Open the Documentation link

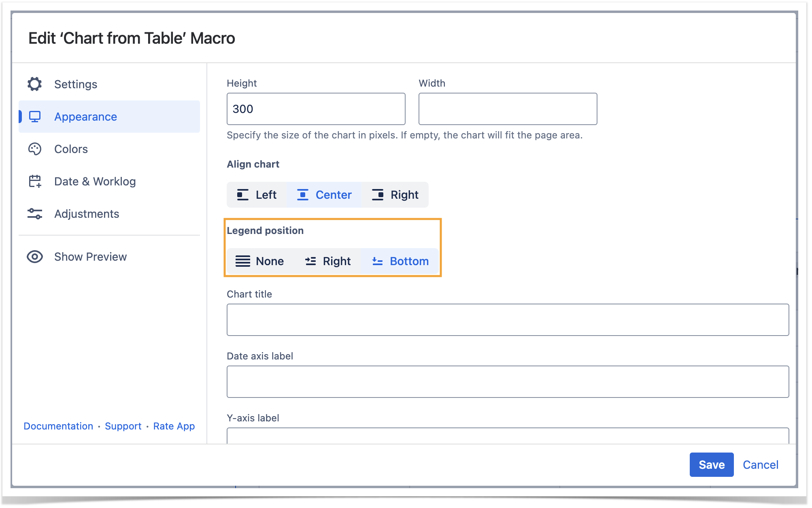click(x=58, y=426)
